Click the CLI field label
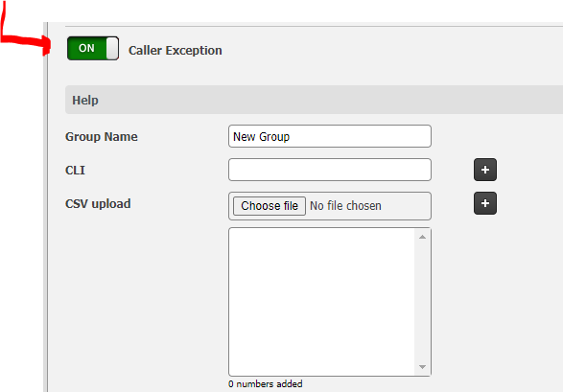Viewport: 563px width, 392px height. (x=75, y=170)
